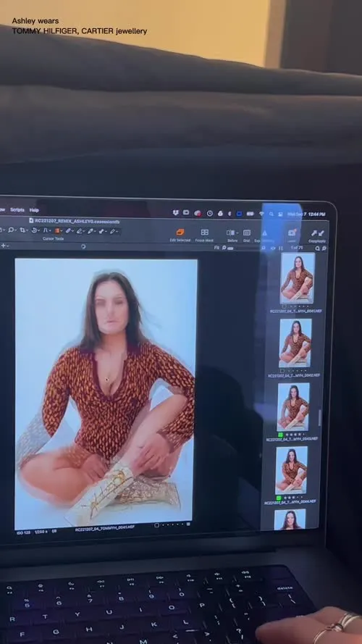This screenshot has width=362, height=644.
Task: Click the 1/250 s shutter speed readout
Action: pos(41,532)
